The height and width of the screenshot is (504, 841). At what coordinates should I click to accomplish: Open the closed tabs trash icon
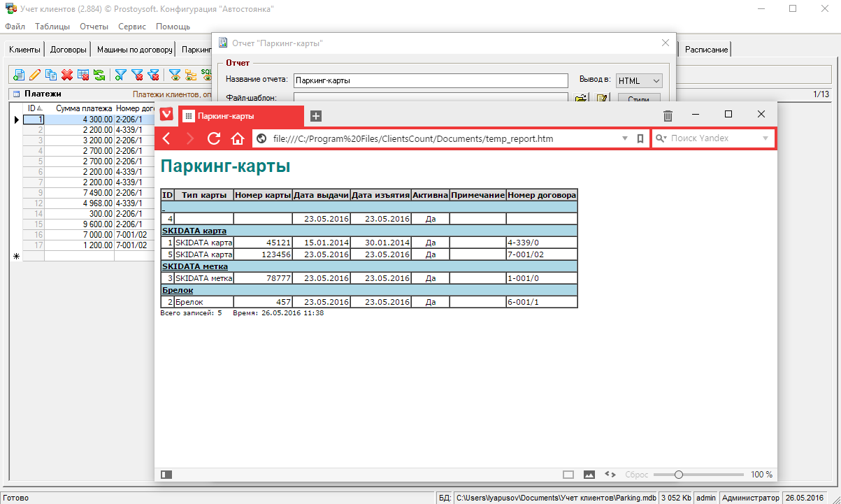coord(668,115)
